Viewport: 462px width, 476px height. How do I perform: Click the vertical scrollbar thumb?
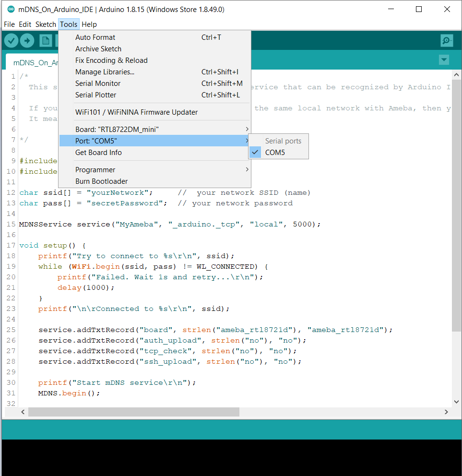point(456,205)
